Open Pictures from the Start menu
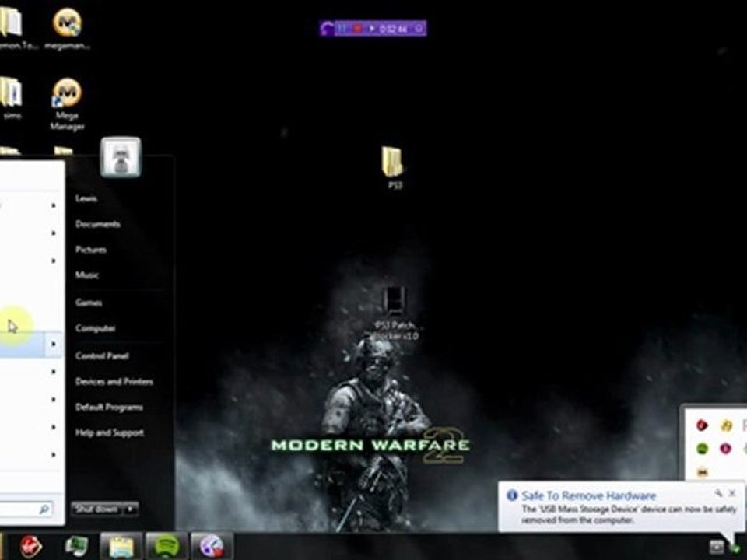This screenshot has height=560, width=747. 90,250
